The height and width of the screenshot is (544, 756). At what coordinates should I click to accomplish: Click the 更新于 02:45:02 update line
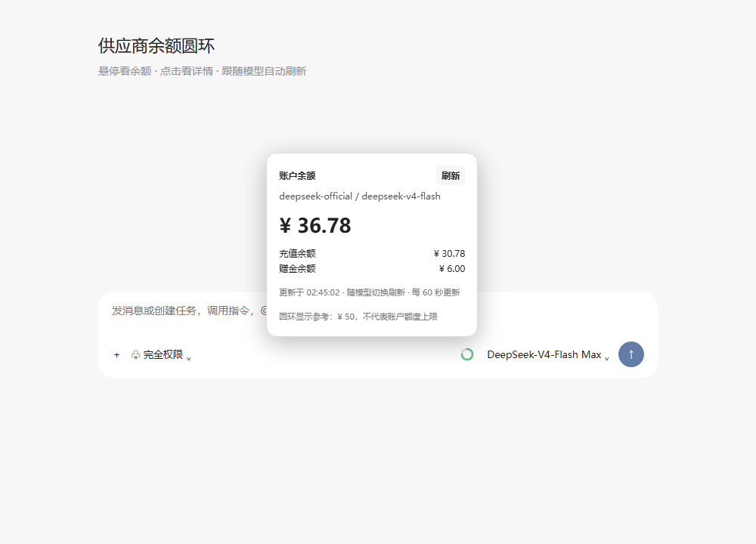370,292
